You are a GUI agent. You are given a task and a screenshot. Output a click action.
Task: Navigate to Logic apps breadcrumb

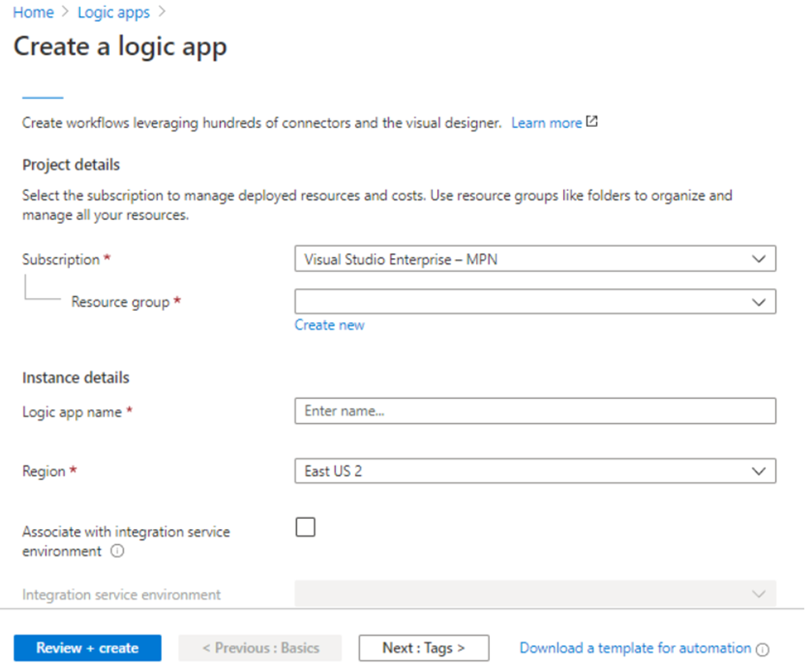tap(113, 12)
